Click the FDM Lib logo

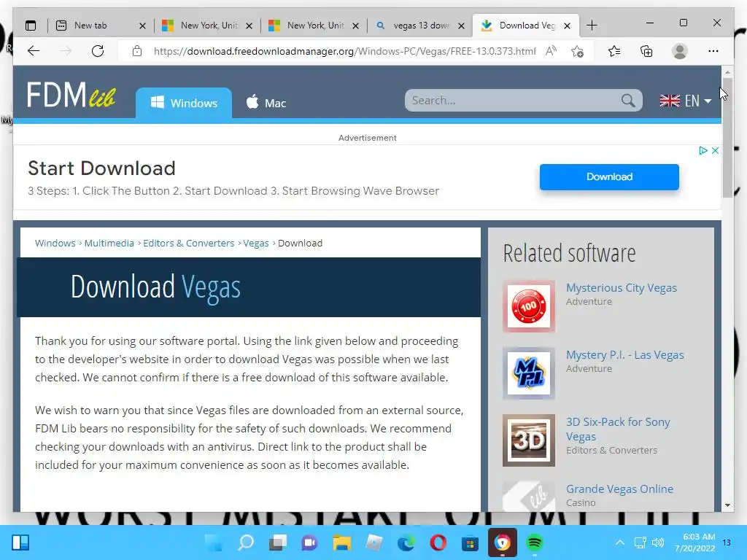coord(71,94)
